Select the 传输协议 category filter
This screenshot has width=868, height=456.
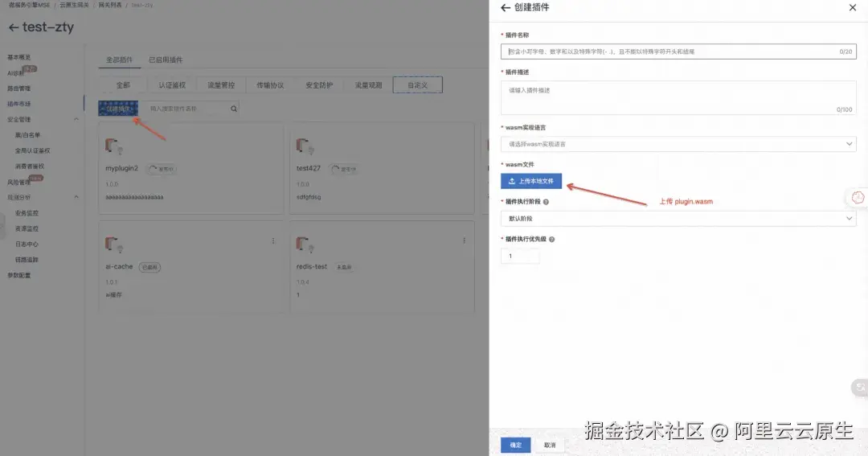click(270, 85)
